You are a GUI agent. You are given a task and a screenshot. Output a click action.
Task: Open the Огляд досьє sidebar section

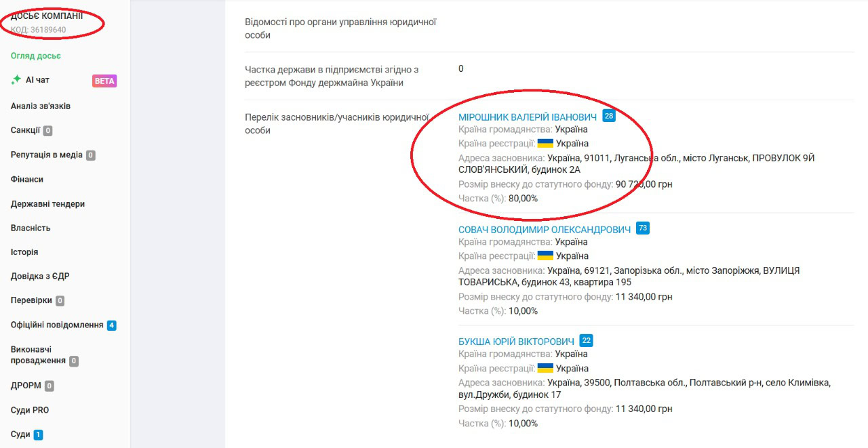pos(35,56)
